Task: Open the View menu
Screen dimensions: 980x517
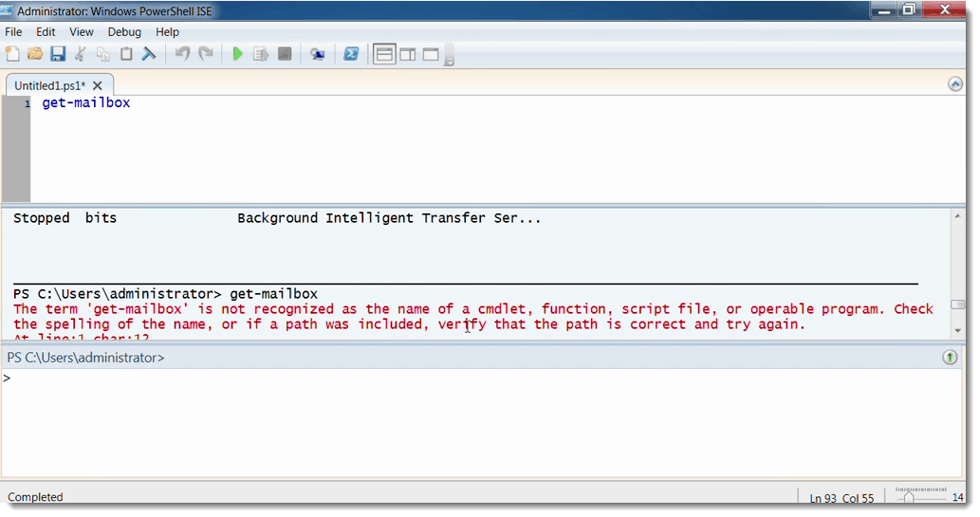Action: point(82,32)
